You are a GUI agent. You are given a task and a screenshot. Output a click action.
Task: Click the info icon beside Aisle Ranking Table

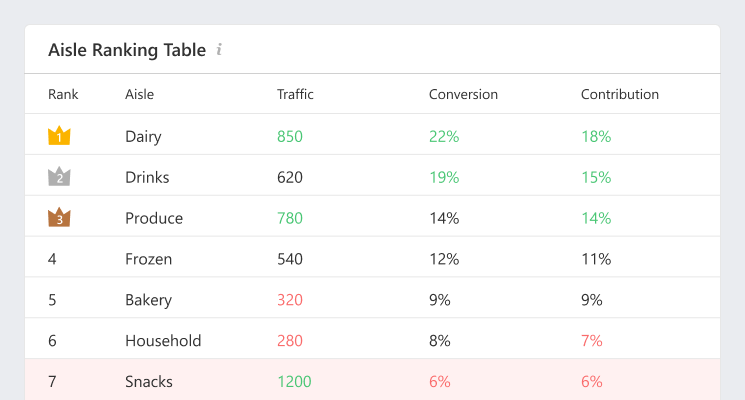pos(219,49)
